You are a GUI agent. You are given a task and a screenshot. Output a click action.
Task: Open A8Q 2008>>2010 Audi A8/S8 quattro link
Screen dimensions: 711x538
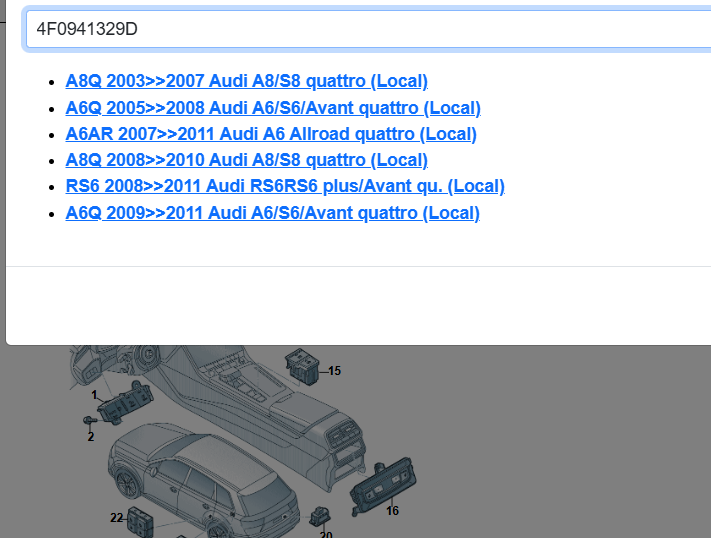(x=246, y=160)
